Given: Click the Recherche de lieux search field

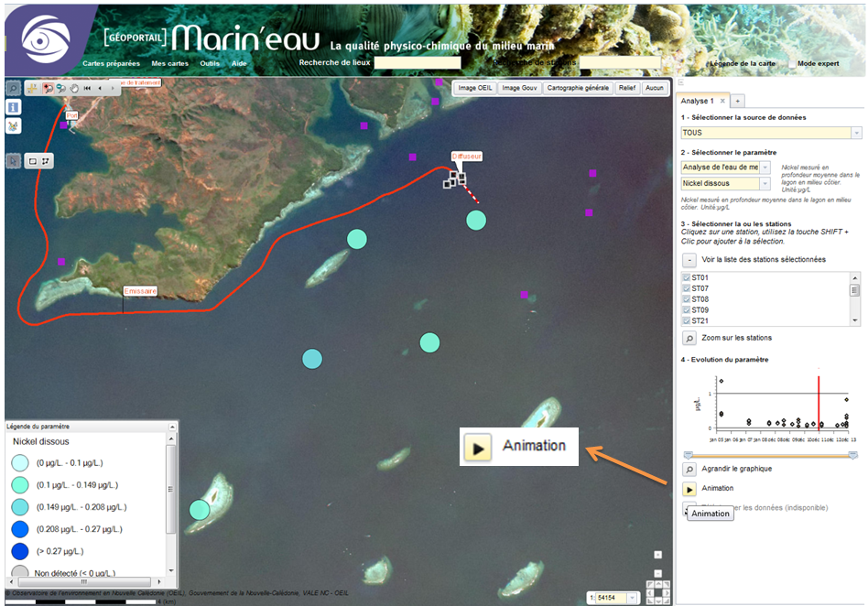Looking at the screenshot, I should click(x=417, y=63).
